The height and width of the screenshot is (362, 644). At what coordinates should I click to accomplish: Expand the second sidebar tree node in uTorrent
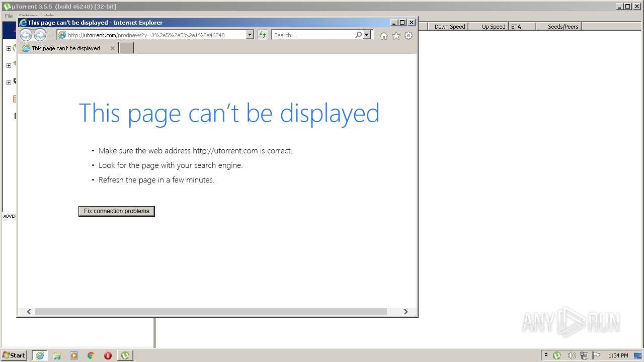(9, 65)
